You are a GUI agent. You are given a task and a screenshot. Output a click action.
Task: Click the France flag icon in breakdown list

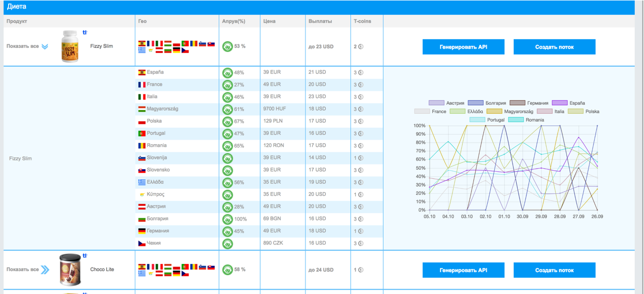142,85
